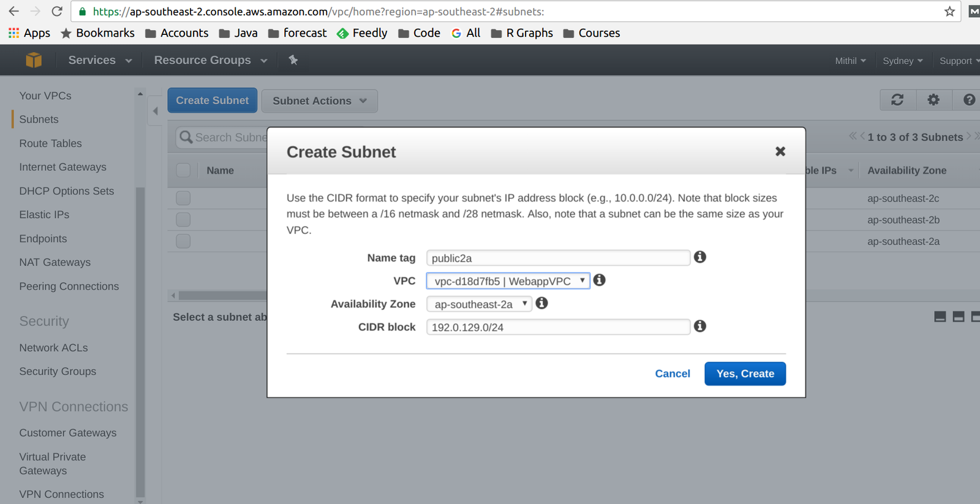Expand the Subnet Actions dropdown
This screenshot has height=504, width=980.
click(x=319, y=101)
